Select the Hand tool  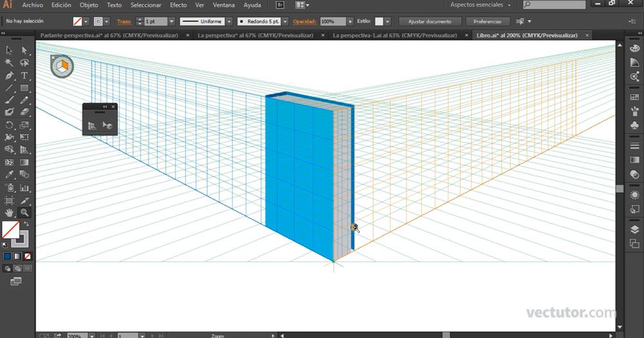click(9, 213)
